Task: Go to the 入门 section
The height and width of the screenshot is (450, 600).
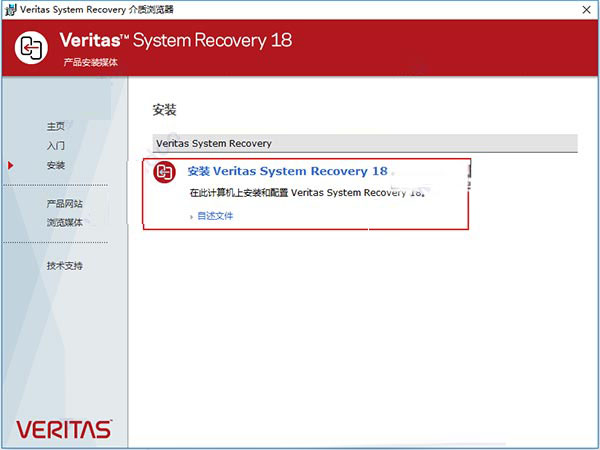Action: [55, 145]
